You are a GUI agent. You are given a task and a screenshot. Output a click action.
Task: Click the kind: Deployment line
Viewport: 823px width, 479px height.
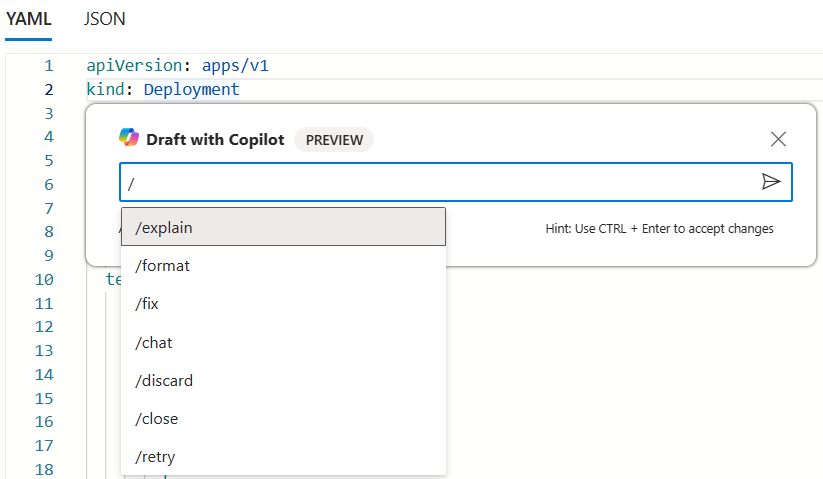pyautogui.click(x=163, y=90)
